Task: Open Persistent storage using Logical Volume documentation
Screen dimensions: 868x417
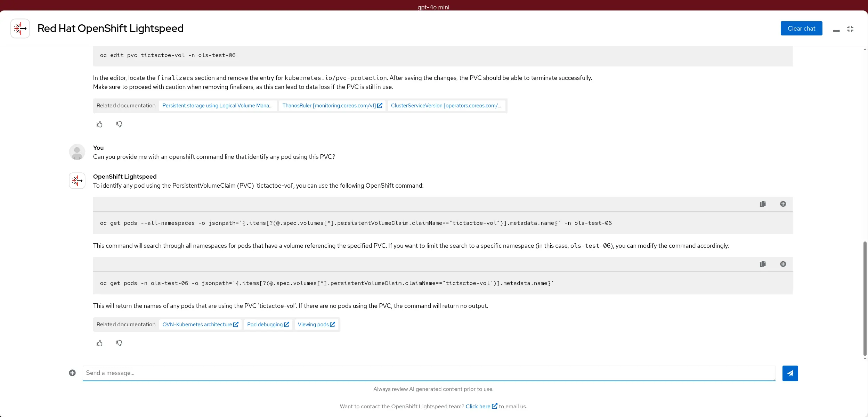Action: pyautogui.click(x=218, y=106)
